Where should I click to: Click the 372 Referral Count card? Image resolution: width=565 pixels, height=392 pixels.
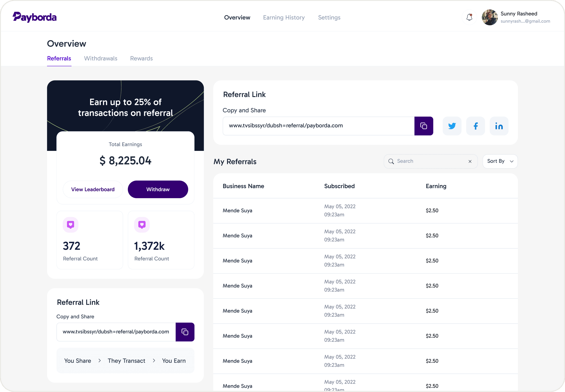pyautogui.click(x=90, y=240)
